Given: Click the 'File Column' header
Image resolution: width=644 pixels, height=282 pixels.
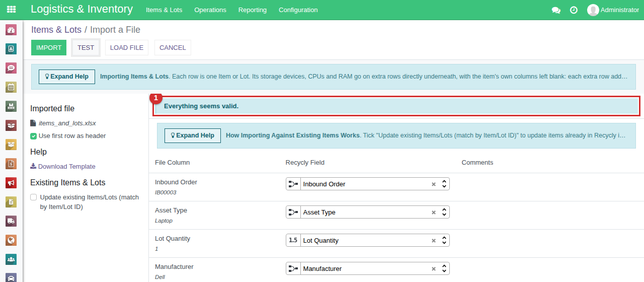Looking at the screenshot, I should (x=173, y=163).
